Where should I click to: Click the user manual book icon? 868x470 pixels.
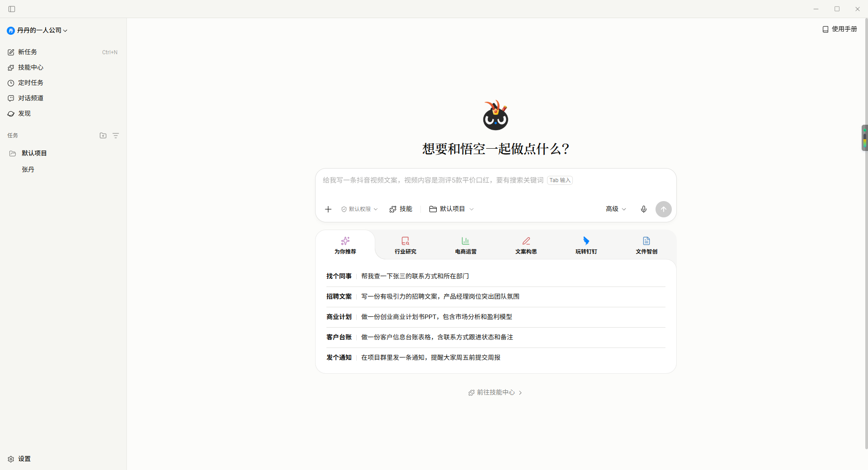[x=826, y=29]
